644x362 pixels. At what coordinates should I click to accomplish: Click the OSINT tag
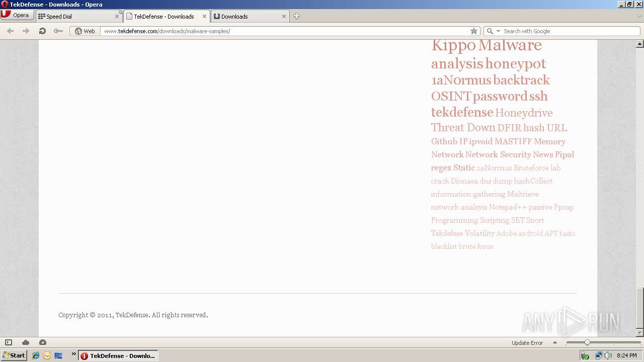(x=451, y=96)
